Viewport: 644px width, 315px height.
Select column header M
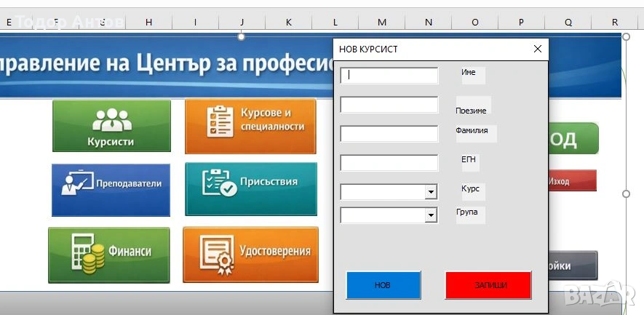382,23
